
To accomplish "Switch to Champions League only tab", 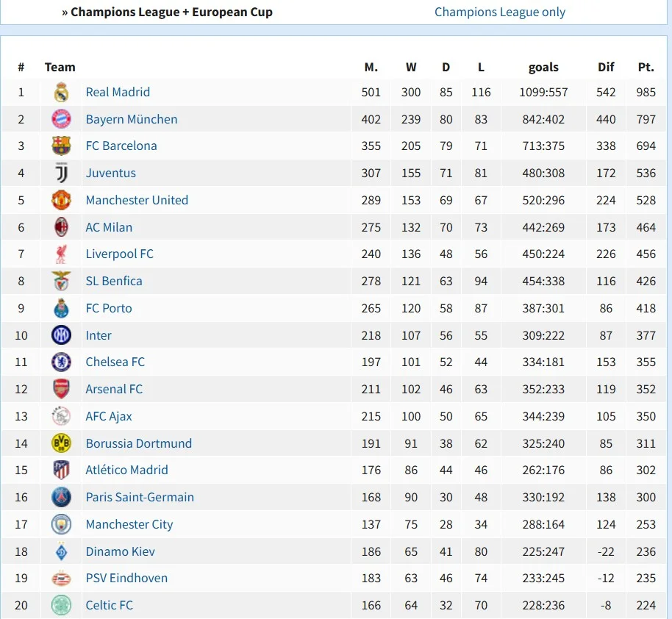I will tap(500, 12).
